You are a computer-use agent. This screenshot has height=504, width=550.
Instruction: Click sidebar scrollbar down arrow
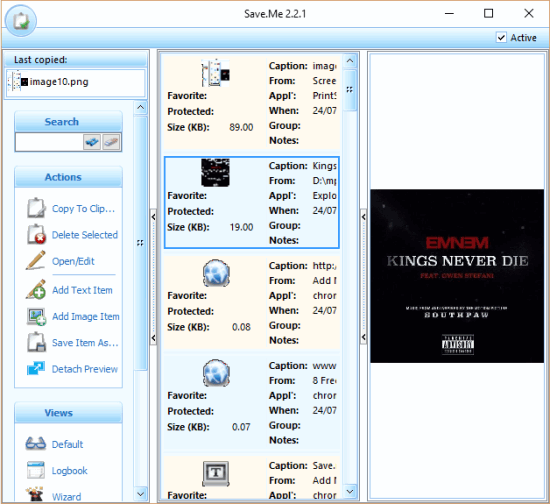[x=141, y=494]
